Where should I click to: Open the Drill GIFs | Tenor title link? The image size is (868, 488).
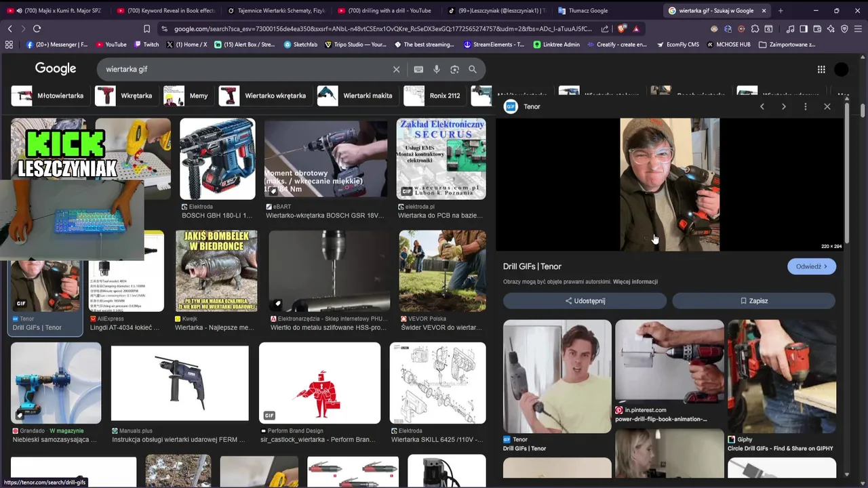pos(532,266)
